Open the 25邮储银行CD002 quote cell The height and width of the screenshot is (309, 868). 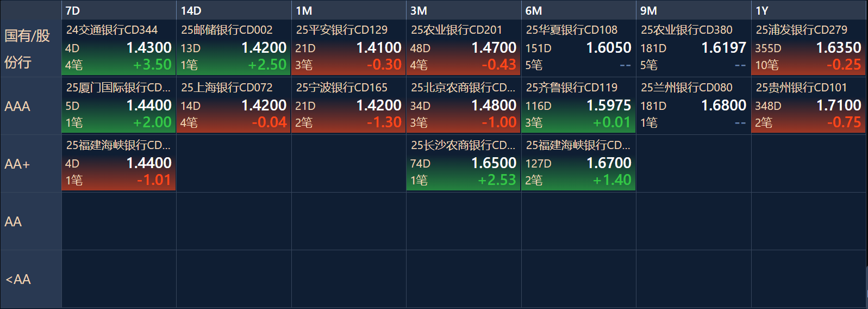[234, 48]
